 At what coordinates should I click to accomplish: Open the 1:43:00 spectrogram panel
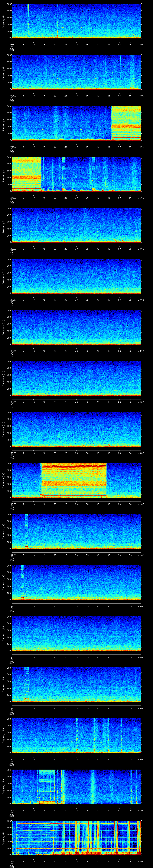pyautogui.click(x=76, y=633)
